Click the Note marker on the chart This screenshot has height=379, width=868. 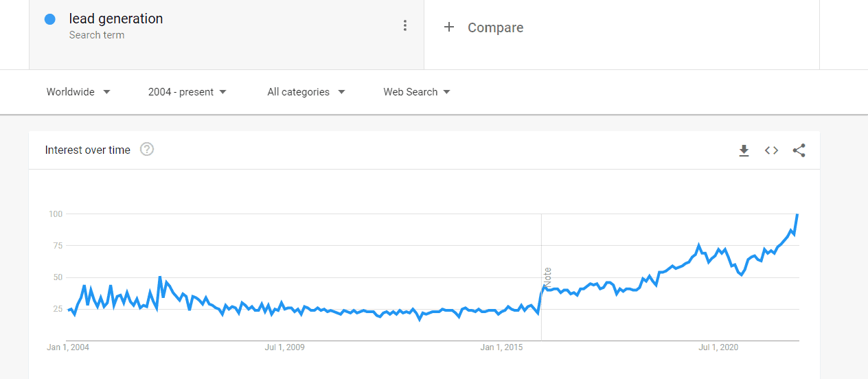(x=547, y=277)
